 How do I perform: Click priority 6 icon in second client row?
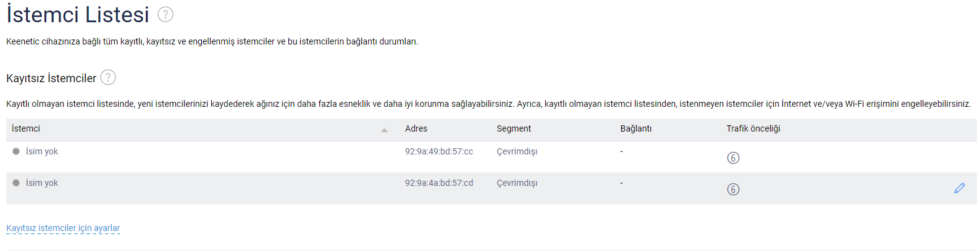coord(733,190)
